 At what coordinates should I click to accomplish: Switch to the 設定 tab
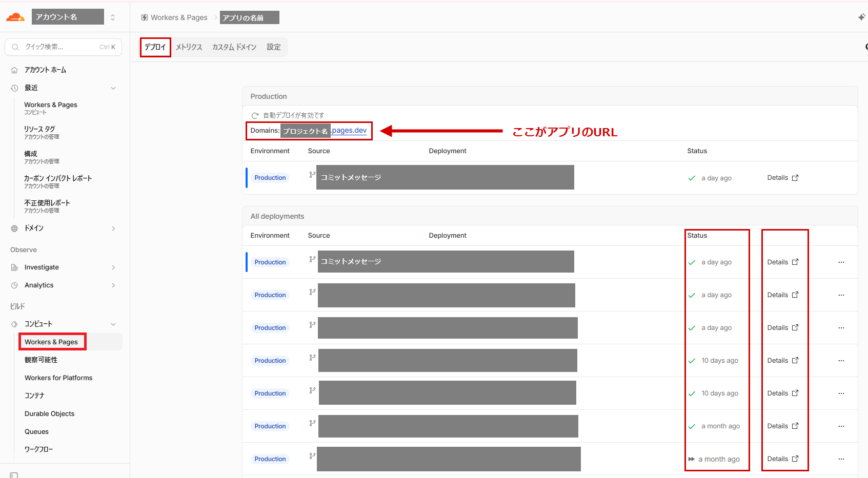point(274,47)
